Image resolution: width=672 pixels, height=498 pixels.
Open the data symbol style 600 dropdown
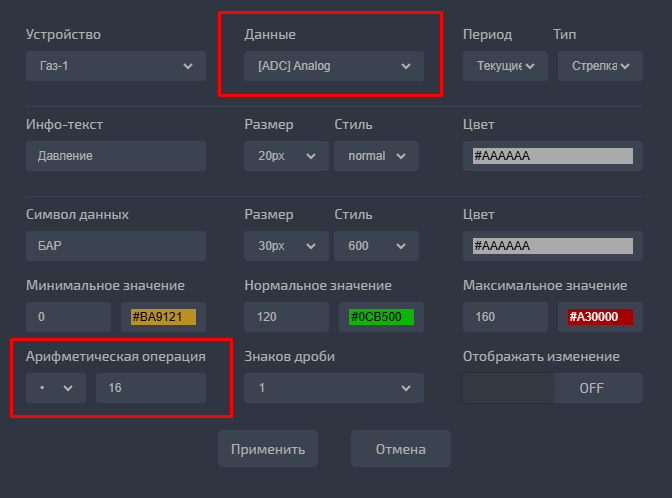pos(376,246)
